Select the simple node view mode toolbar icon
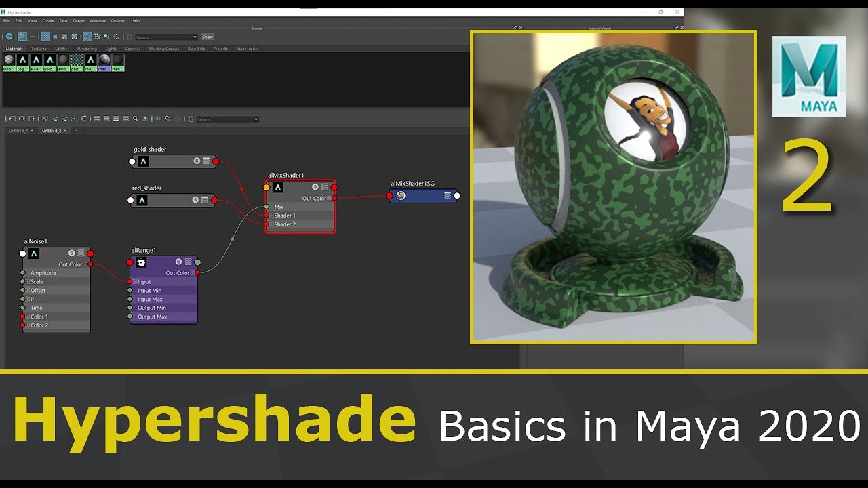 tap(97, 119)
